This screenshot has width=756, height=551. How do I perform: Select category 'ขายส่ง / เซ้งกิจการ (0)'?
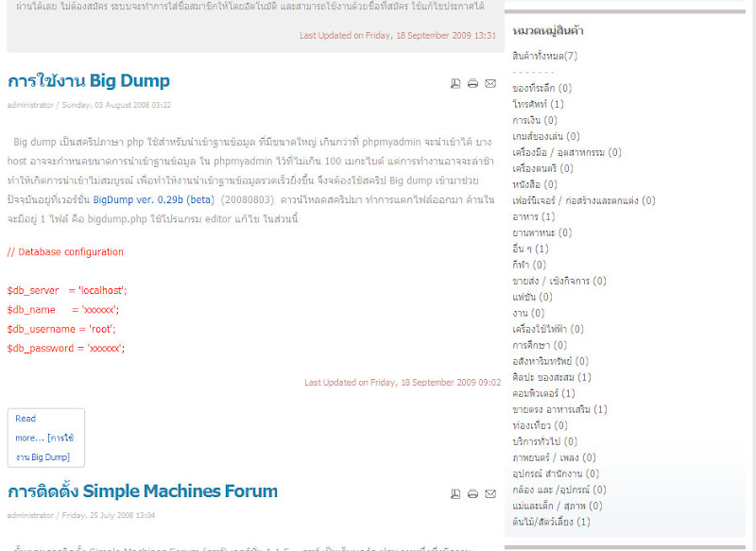click(x=559, y=281)
